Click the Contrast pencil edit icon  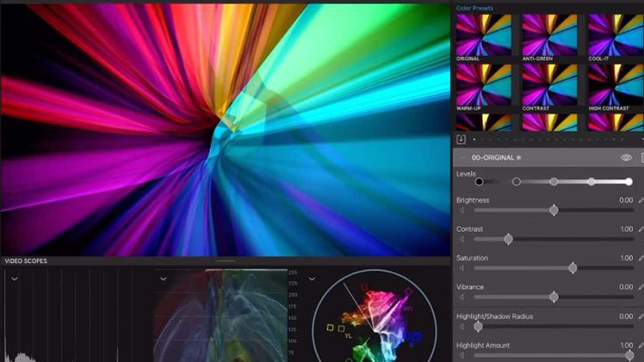point(641,229)
